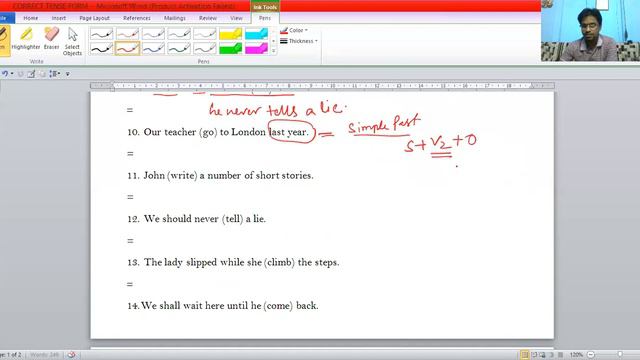Open the pen Thickness dropdown
The width and height of the screenshot is (640, 360).
pos(299,41)
